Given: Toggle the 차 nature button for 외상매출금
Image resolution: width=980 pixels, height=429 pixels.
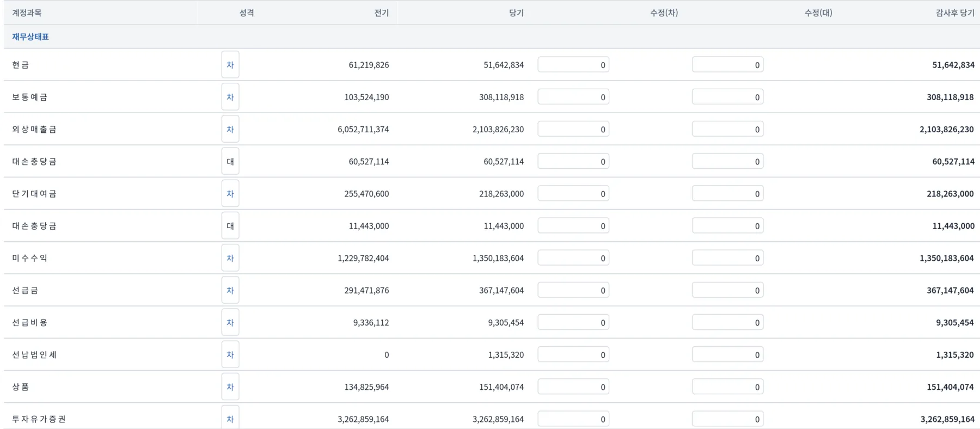Looking at the screenshot, I should pos(230,129).
